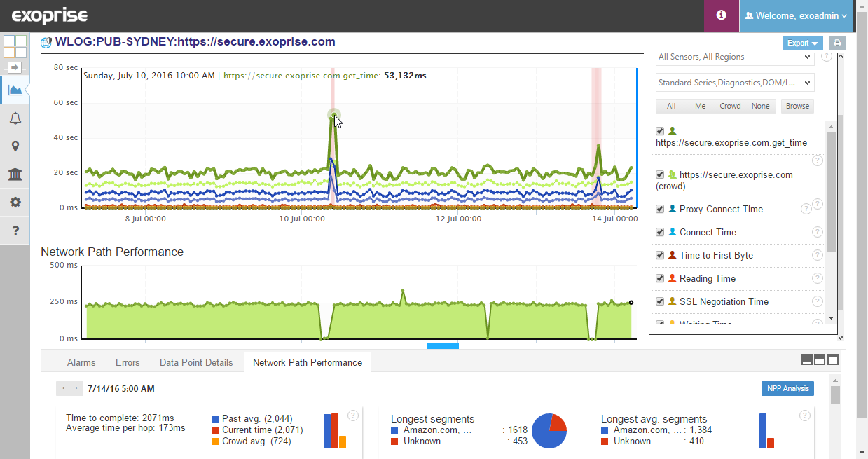Image resolution: width=868 pixels, height=459 pixels.
Task: Go to next data point arrow
Action: [x=76, y=388]
